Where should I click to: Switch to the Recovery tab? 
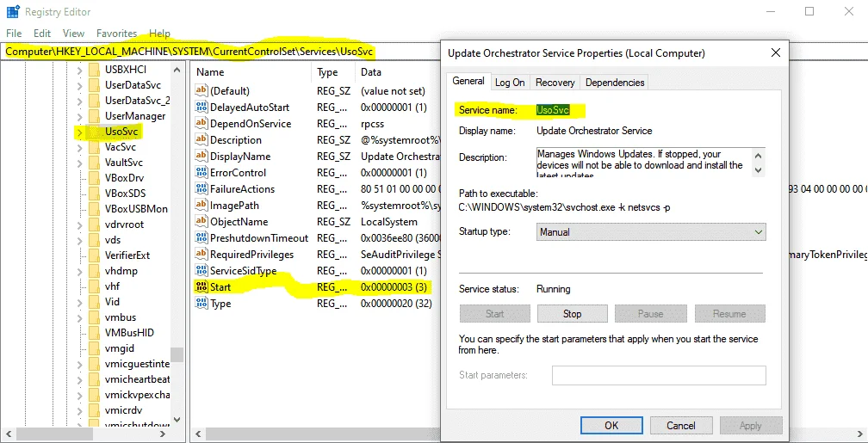[555, 83]
